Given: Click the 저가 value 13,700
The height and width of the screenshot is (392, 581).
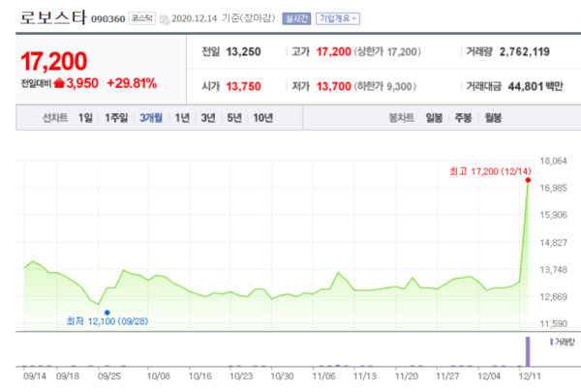Looking at the screenshot, I should tap(333, 86).
